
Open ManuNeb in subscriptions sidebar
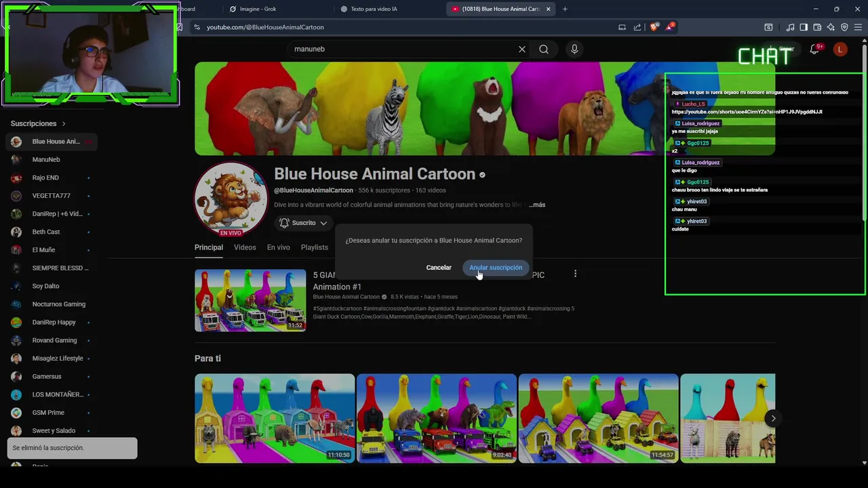coord(52,159)
